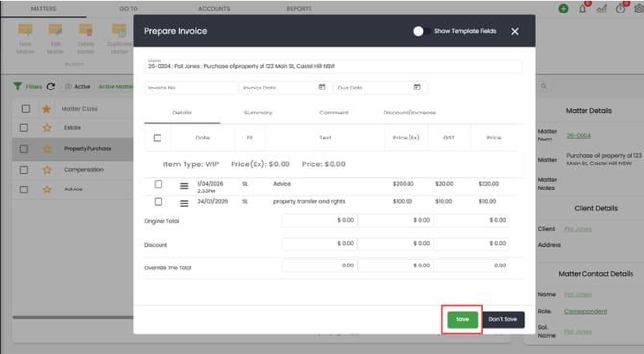The width and height of the screenshot is (644, 354).
Task: Open the Matter selection field in dialog
Action: point(334,65)
